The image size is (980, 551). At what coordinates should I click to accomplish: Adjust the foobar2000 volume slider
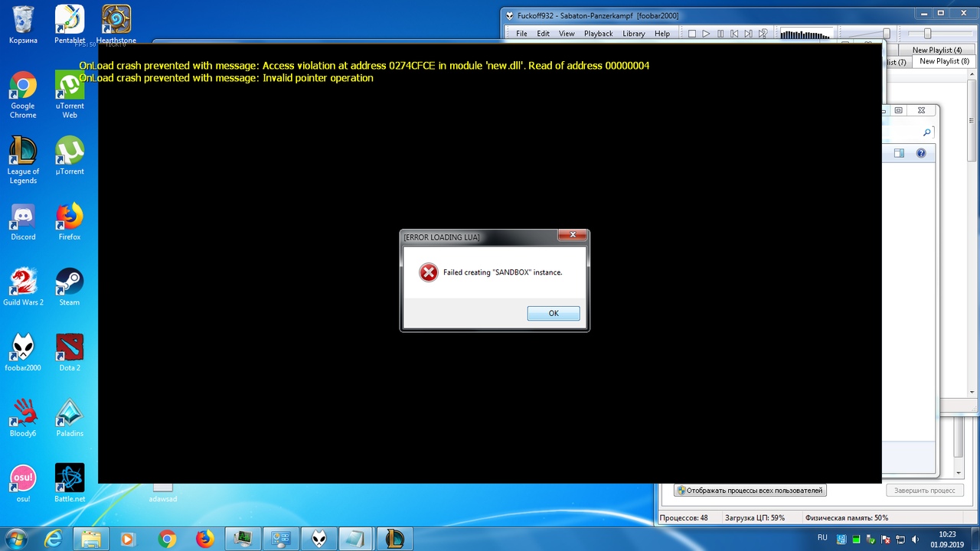pyautogui.click(x=886, y=34)
